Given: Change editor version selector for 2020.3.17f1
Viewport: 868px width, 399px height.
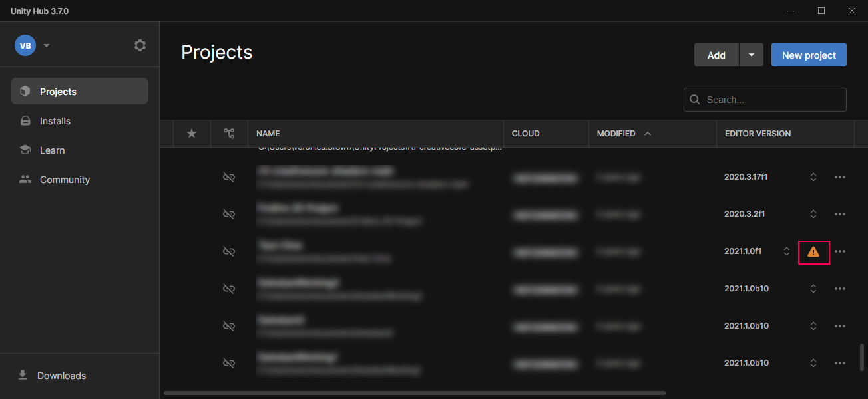Looking at the screenshot, I should (813, 177).
